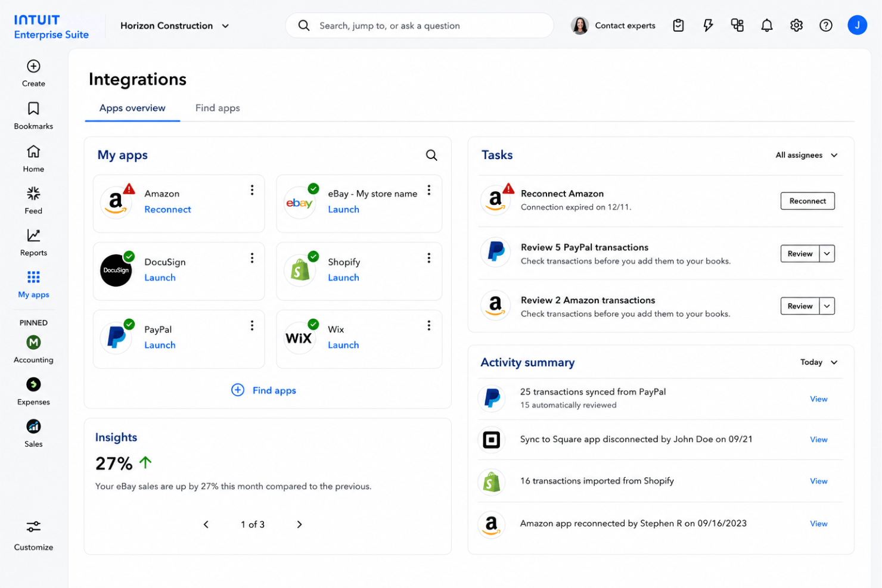Expand PayPal Review button dropdown arrow
882x588 pixels.
(827, 254)
